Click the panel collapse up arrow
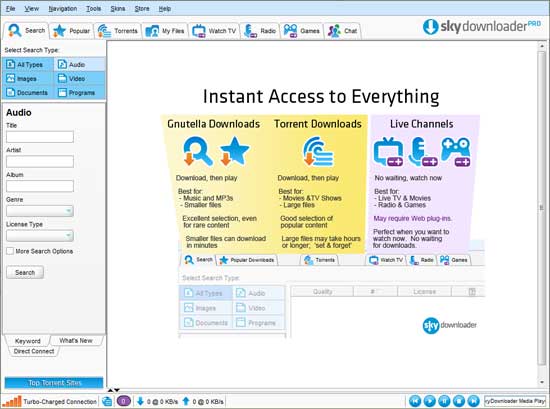 pyautogui.click(x=110, y=390)
